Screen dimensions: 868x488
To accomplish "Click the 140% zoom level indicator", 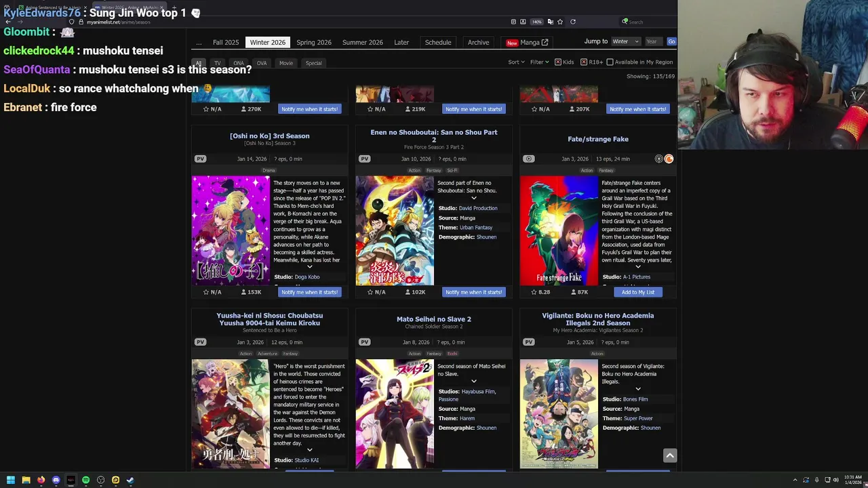I will [536, 22].
